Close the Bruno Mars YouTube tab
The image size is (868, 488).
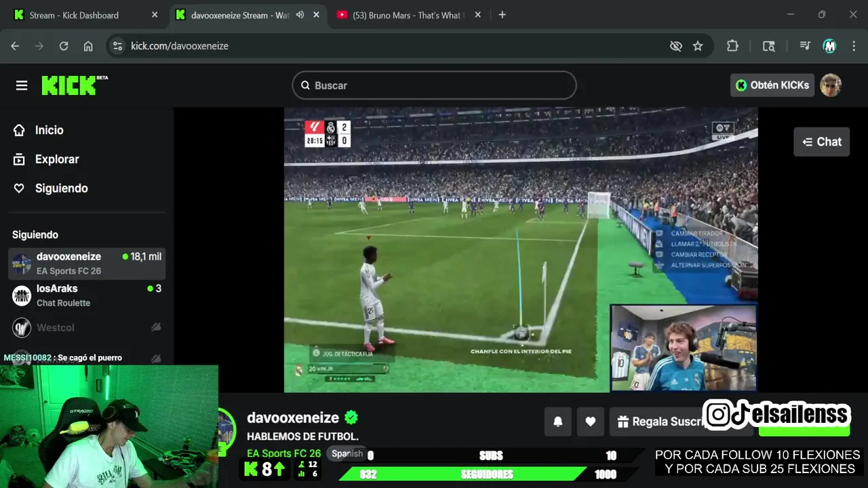point(477,15)
